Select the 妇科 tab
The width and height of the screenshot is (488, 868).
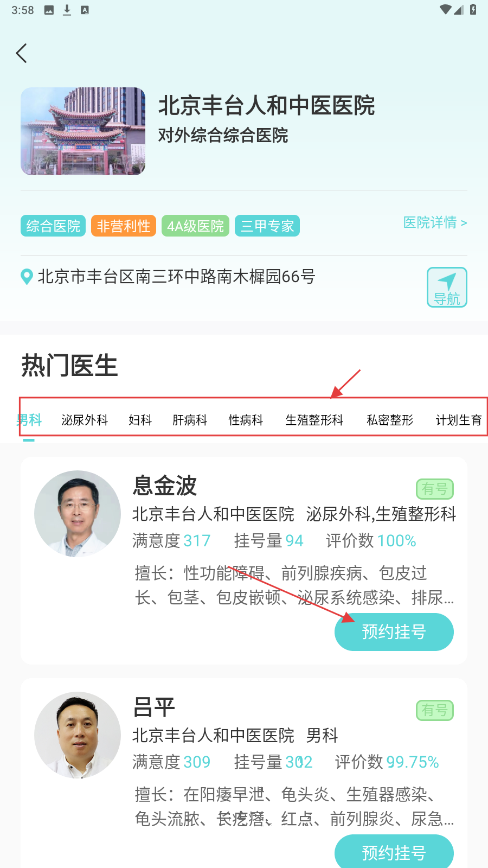pos(140,420)
